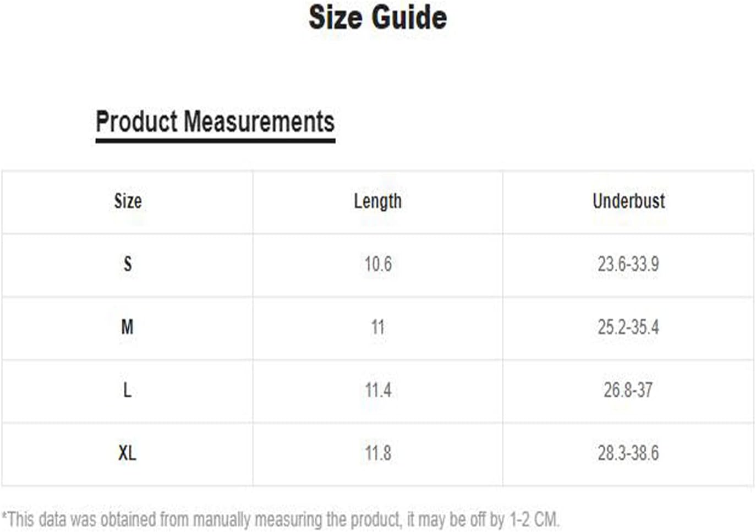Click the 11.4 length cell
This screenshot has width=756, height=532.
point(378,391)
